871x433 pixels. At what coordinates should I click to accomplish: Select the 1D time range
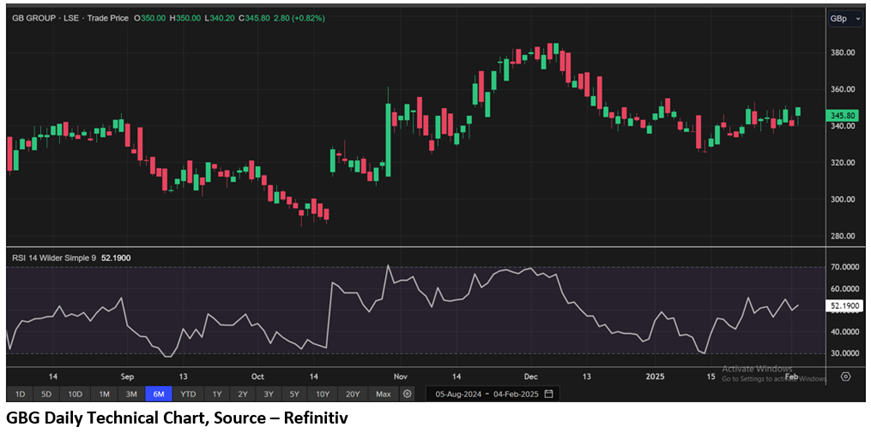[x=19, y=394]
